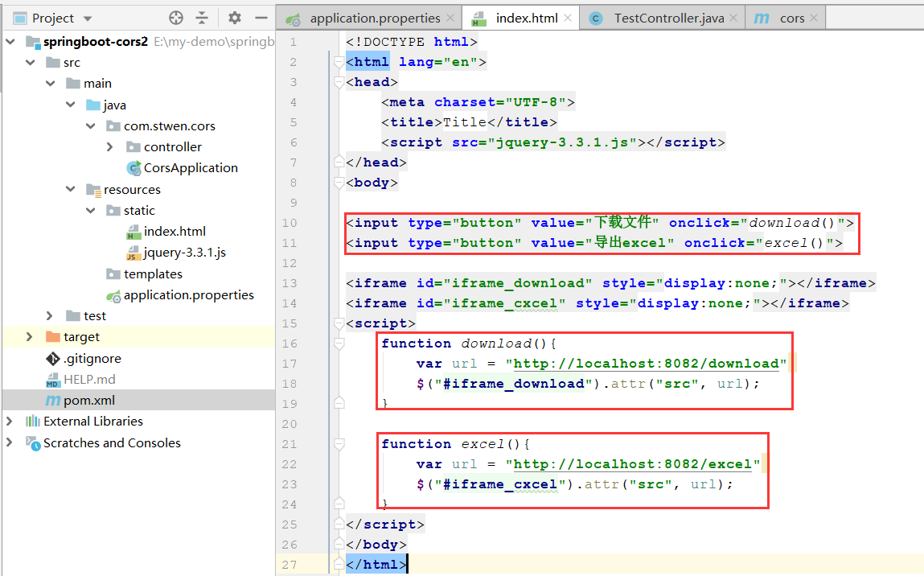
Task: Click the Select Opened File crosshair icon
Action: (175, 17)
